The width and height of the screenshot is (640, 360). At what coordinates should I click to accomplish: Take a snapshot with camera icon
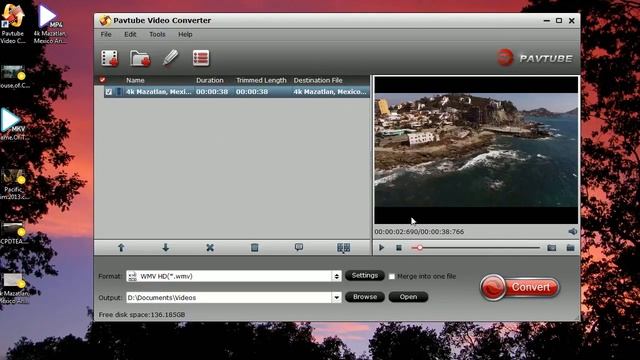(551, 247)
